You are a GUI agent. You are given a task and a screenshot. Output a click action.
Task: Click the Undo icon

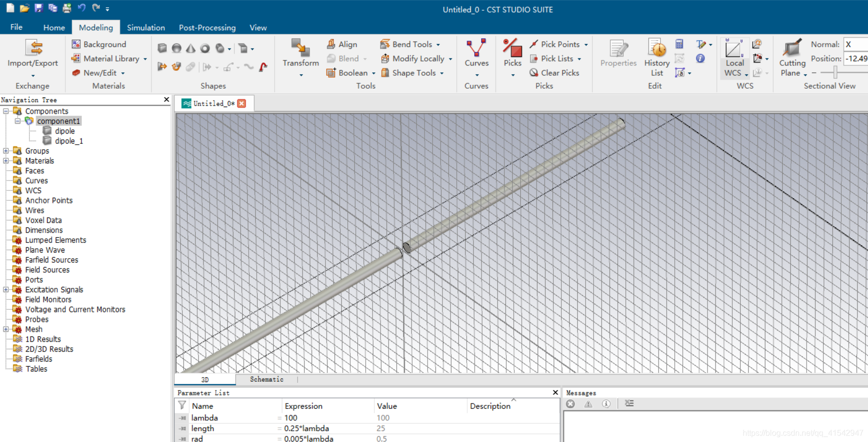tap(82, 8)
